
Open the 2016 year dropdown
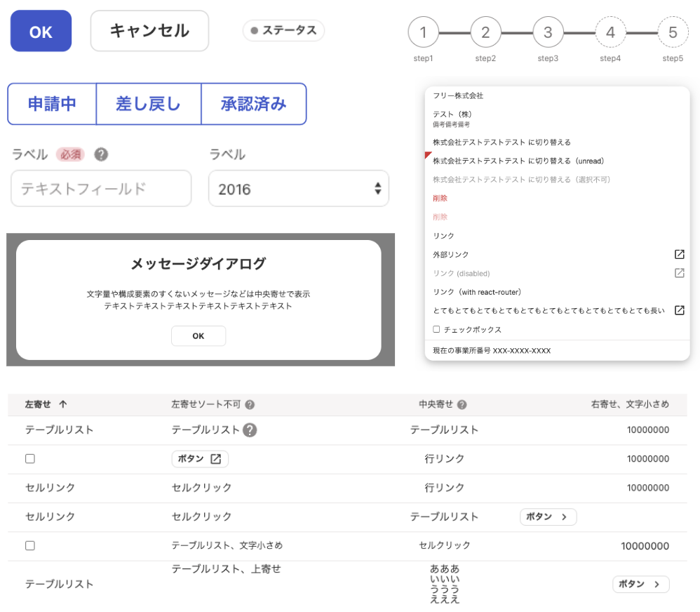pyautogui.click(x=298, y=189)
